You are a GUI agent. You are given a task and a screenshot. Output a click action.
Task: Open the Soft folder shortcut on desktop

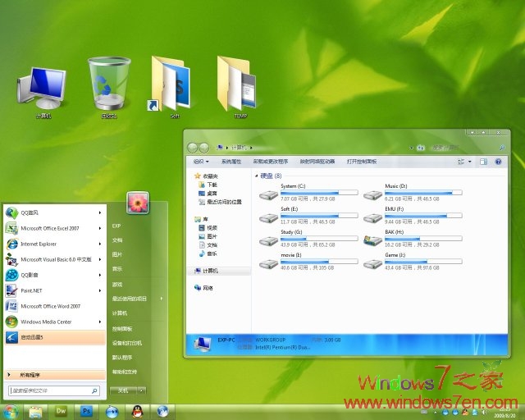[170, 87]
